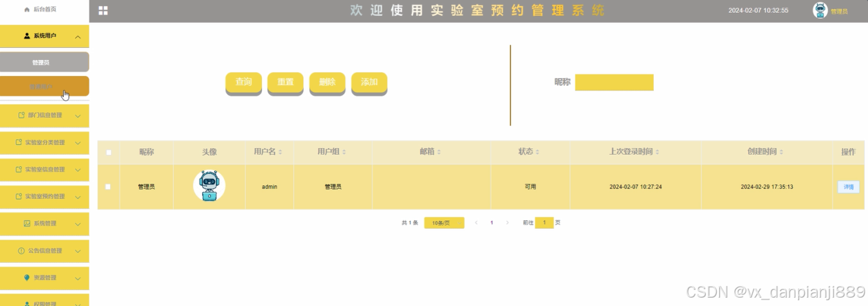Expand the 公告信息管理 chevron
This screenshot has width=868, height=306.
coord(78,251)
